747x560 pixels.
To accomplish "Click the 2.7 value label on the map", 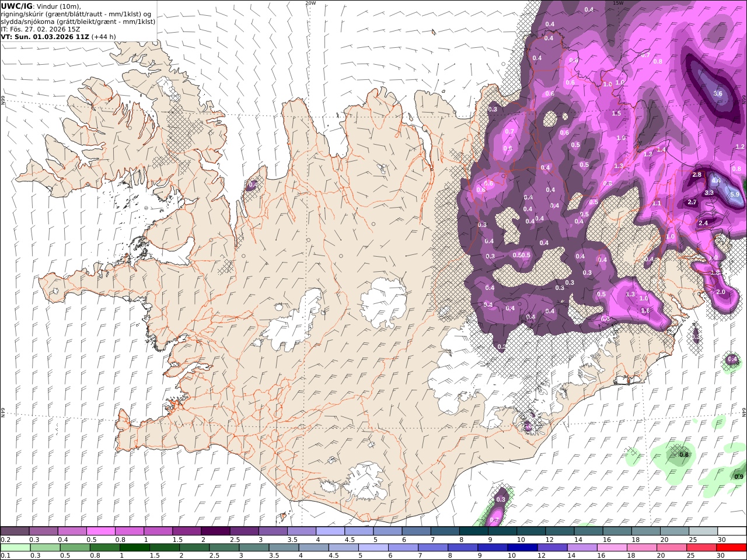I will pyautogui.click(x=692, y=202).
